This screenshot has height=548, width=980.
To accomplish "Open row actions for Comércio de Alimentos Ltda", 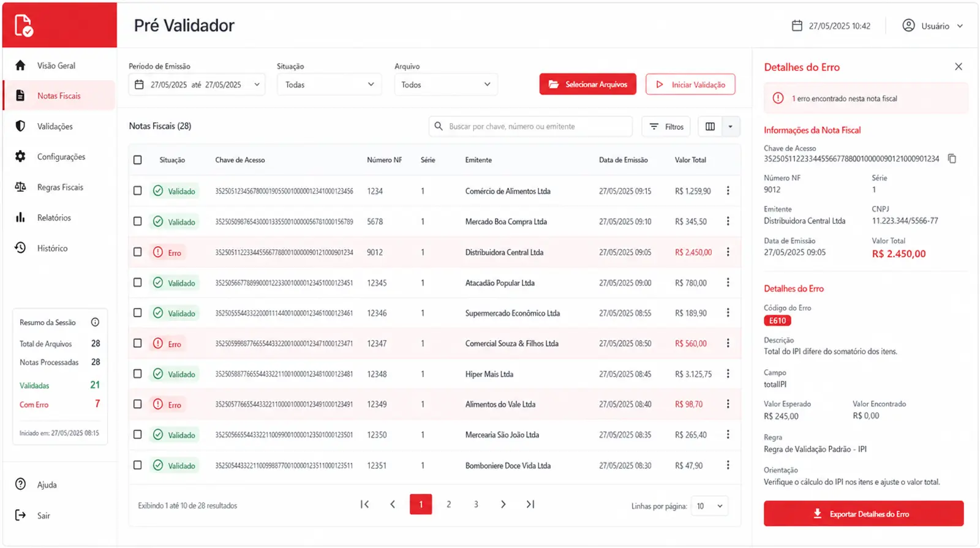I will point(728,191).
